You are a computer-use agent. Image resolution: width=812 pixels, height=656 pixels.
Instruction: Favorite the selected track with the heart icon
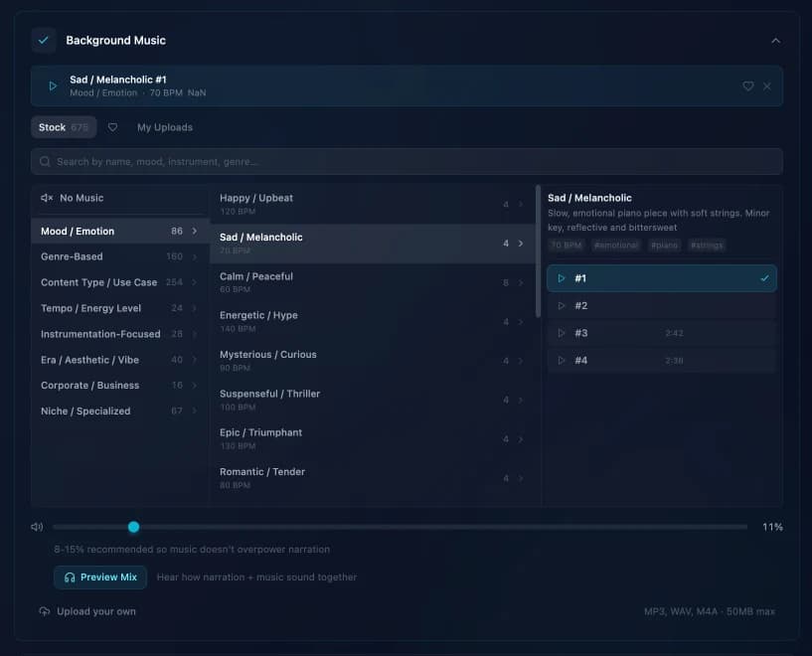coord(747,85)
